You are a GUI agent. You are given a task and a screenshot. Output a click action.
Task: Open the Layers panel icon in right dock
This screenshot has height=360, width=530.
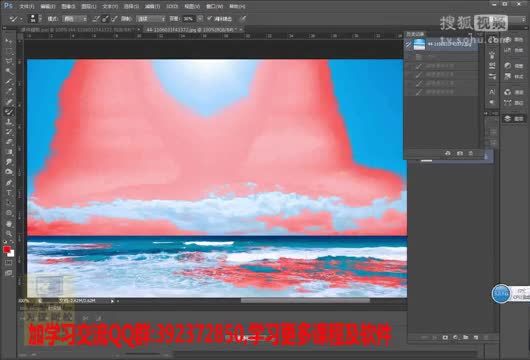point(513,119)
